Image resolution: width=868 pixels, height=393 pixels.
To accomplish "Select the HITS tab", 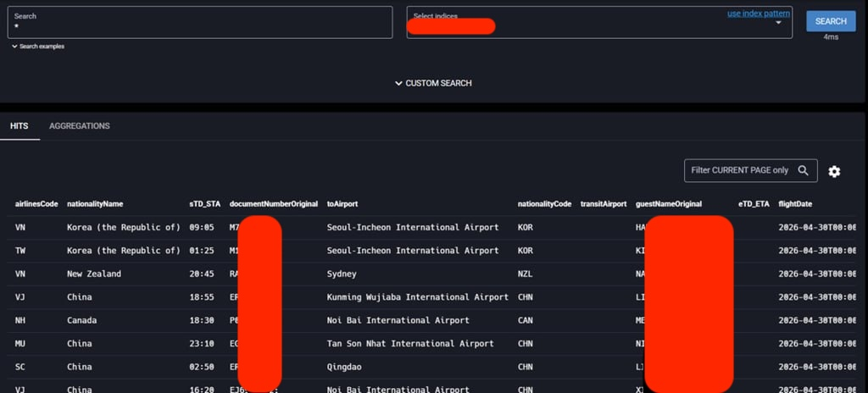I will pyautogui.click(x=19, y=126).
